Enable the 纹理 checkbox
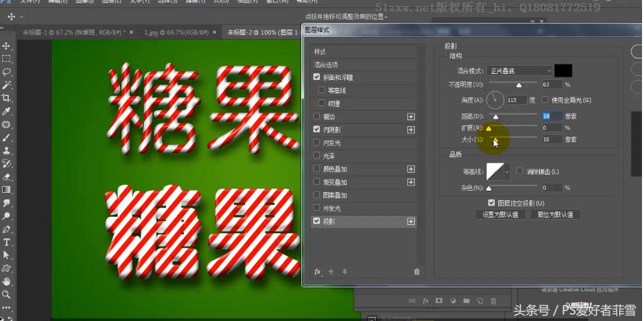644x321 pixels. pos(321,103)
